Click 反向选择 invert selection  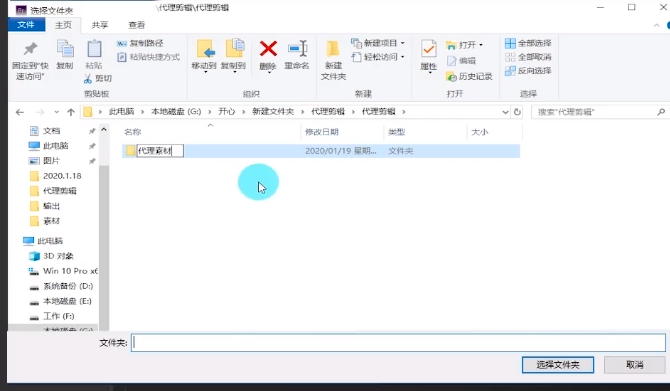[x=528, y=71]
